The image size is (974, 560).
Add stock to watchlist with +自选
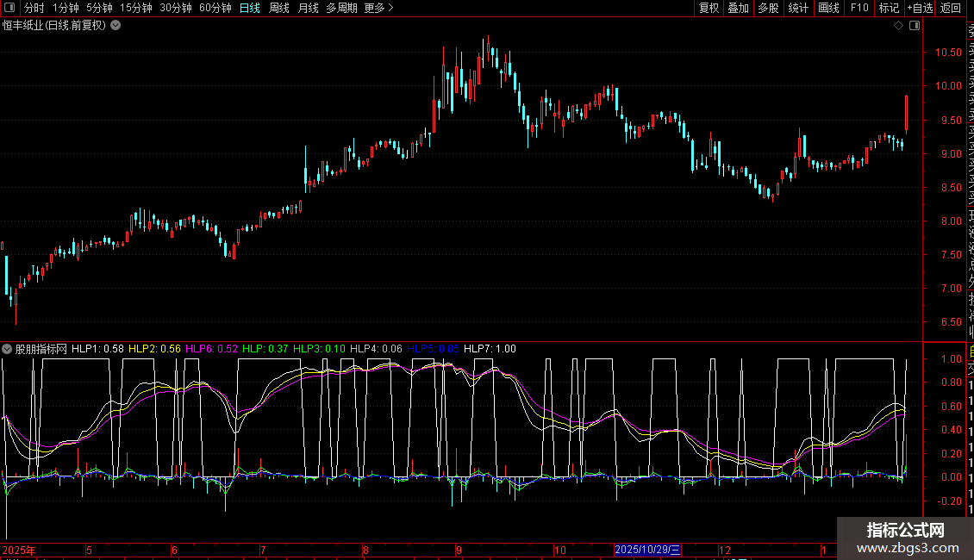point(920,9)
